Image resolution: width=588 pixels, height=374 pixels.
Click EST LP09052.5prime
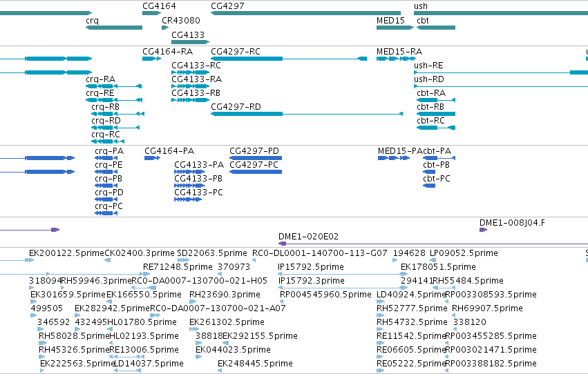[x=464, y=253]
